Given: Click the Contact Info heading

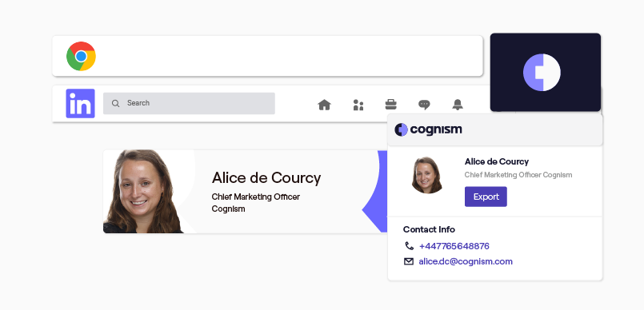Looking at the screenshot, I should [x=429, y=229].
